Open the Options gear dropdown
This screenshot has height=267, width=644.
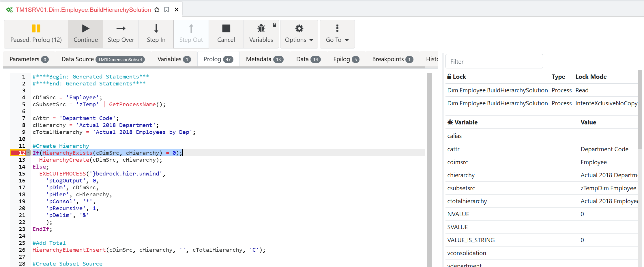point(299,34)
